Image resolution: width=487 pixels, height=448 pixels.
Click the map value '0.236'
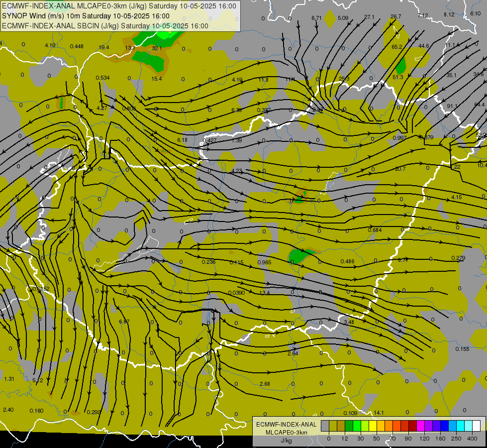pyautogui.click(x=209, y=261)
